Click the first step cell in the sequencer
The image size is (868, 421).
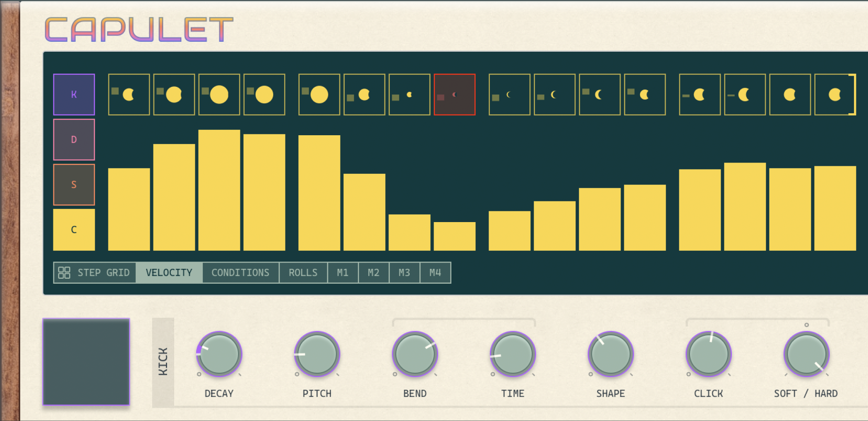click(129, 94)
